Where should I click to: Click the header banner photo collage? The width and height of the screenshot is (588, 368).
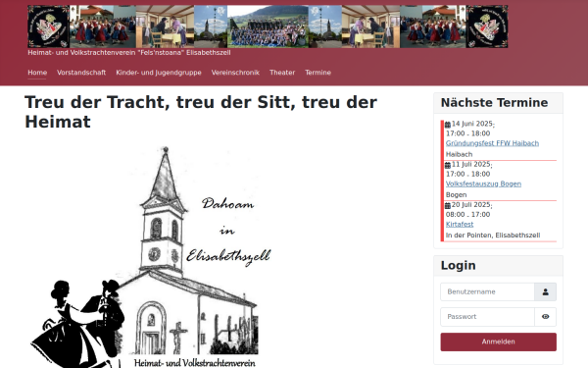[x=268, y=26]
